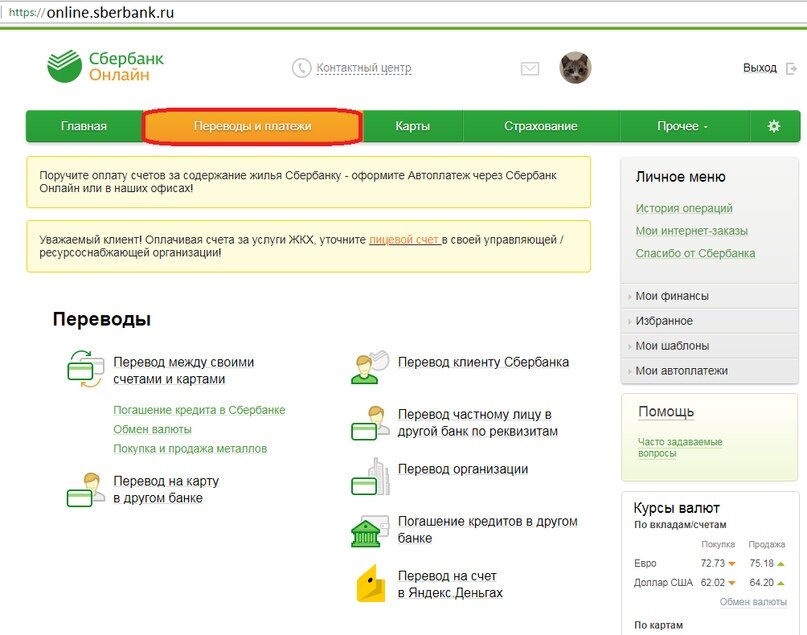The image size is (807, 635).
Task: Click the organization transfer building icon
Action: point(371,477)
